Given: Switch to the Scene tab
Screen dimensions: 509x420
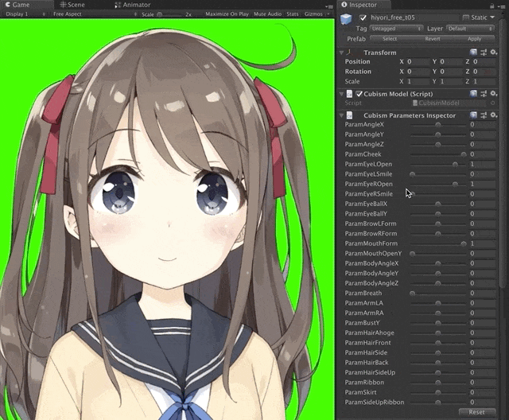Looking at the screenshot, I should [72, 5].
